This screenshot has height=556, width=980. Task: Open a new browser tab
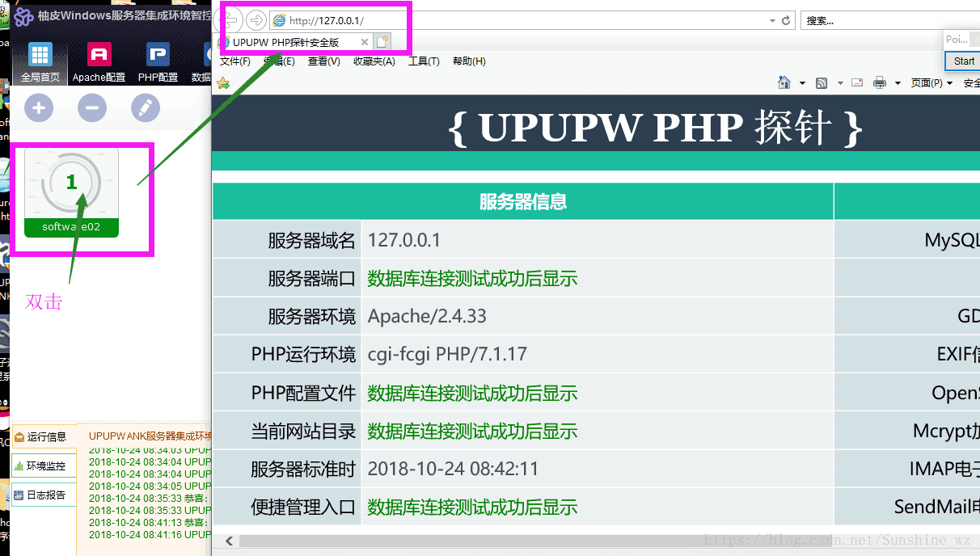tap(382, 42)
